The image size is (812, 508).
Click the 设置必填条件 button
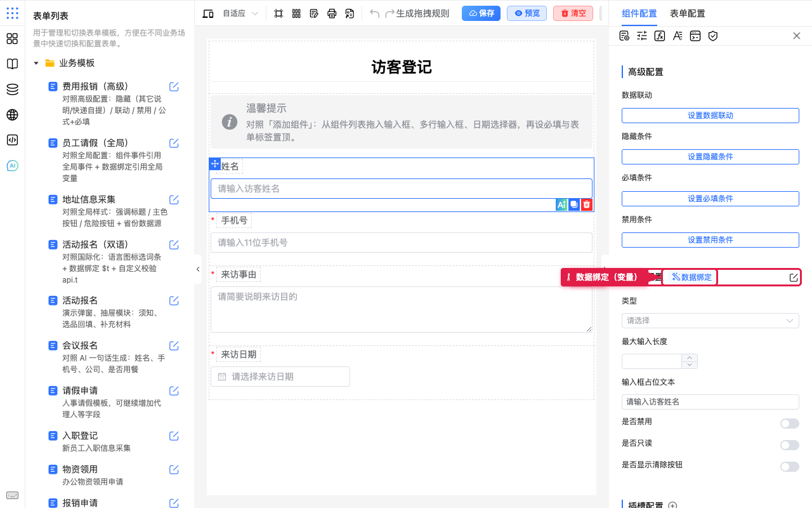tap(710, 199)
